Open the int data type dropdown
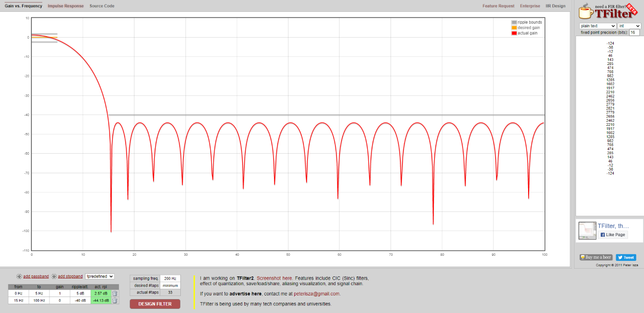Screen dimensions: 644x313 click(x=629, y=26)
